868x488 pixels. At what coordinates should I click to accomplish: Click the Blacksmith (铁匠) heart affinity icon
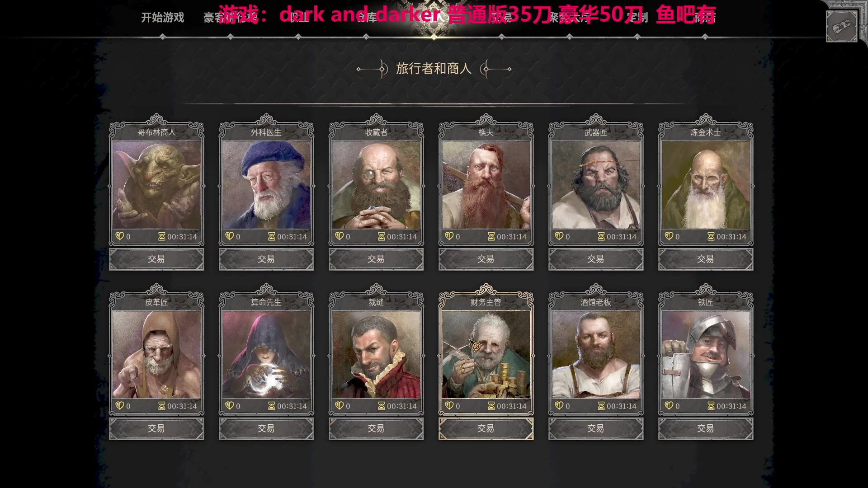(x=669, y=406)
